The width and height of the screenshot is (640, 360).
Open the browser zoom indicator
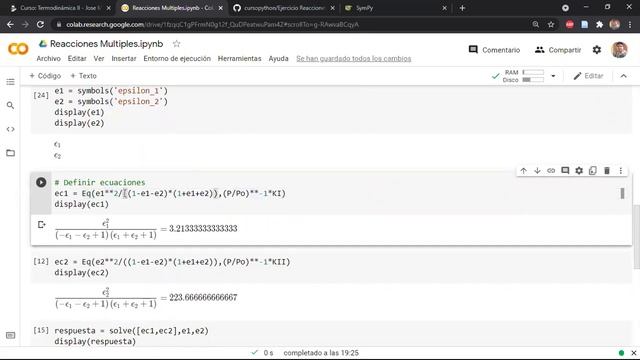click(536, 24)
